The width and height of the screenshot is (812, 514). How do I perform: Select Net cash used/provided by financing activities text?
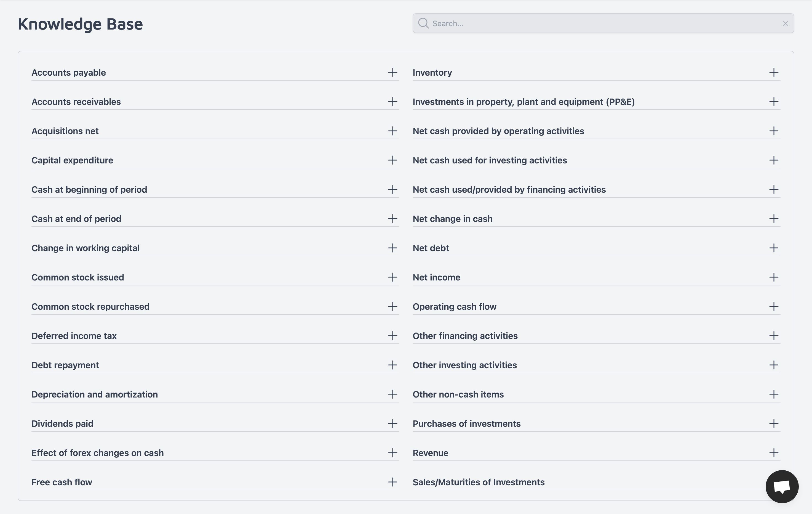[509, 190]
